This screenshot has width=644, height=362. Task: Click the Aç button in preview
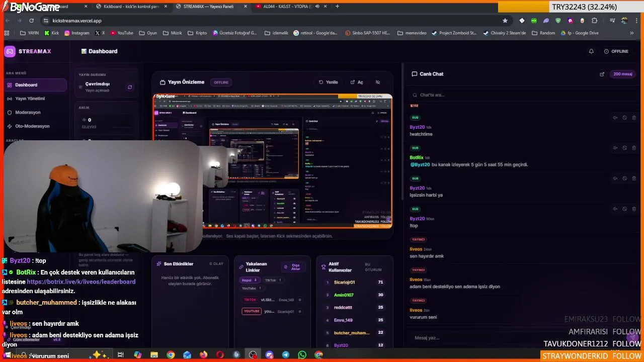click(357, 82)
